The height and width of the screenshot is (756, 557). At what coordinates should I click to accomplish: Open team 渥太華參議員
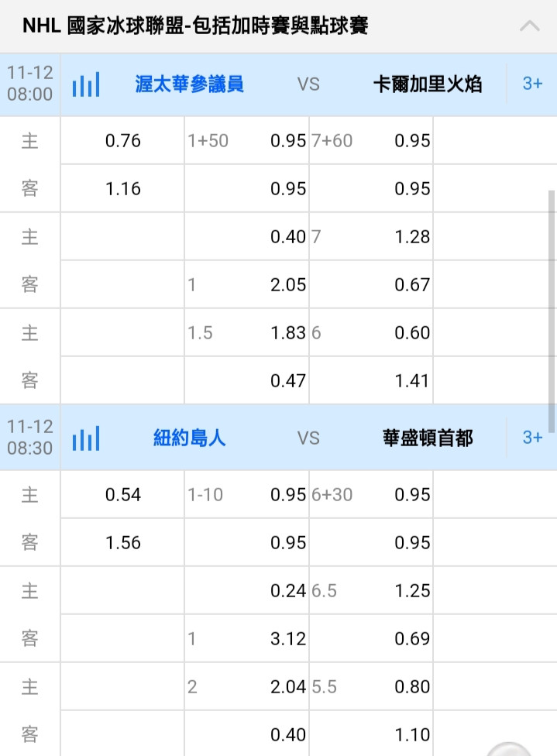tap(189, 84)
